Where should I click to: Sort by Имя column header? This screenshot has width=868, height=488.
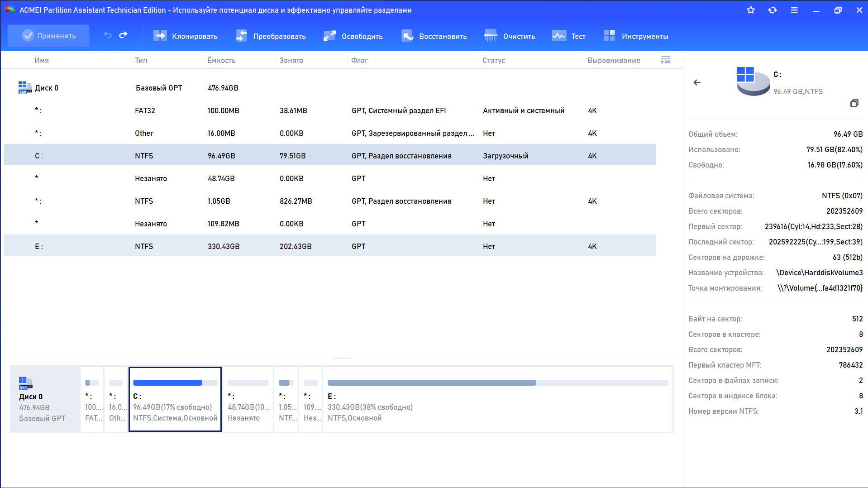(x=42, y=60)
